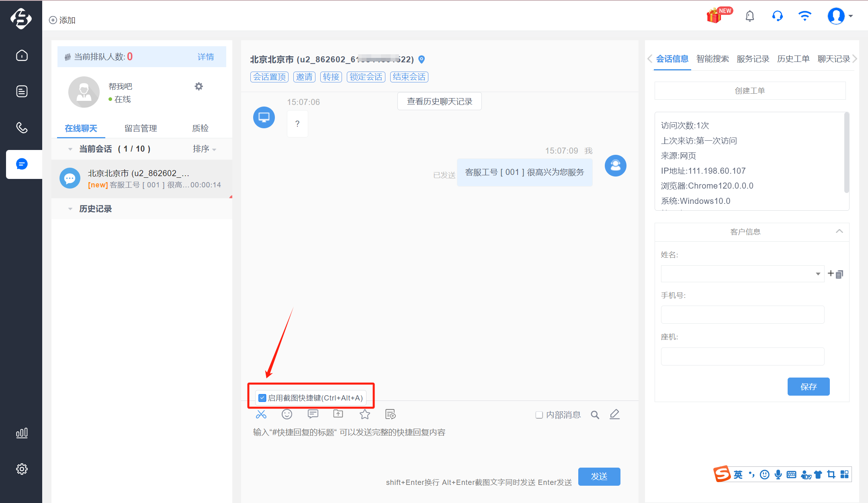Collapse the 客户信息 panel chevron

tap(839, 231)
